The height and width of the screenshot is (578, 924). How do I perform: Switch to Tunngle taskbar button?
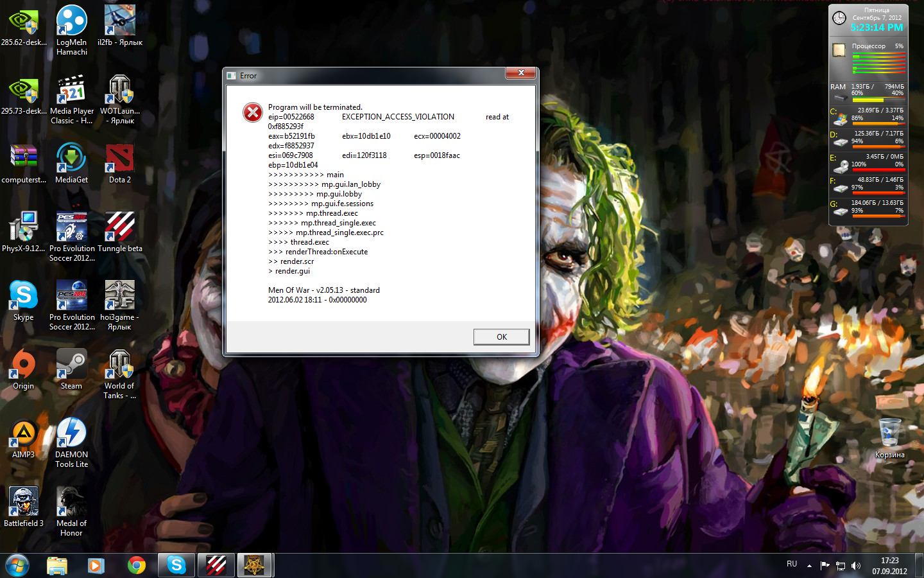point(216,565)
